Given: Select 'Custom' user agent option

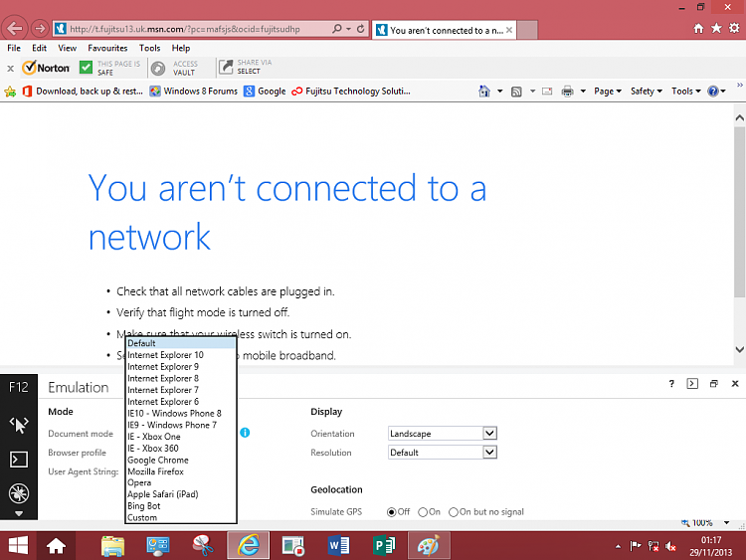Looking at the screenshot, I should (x=181, y=517).
